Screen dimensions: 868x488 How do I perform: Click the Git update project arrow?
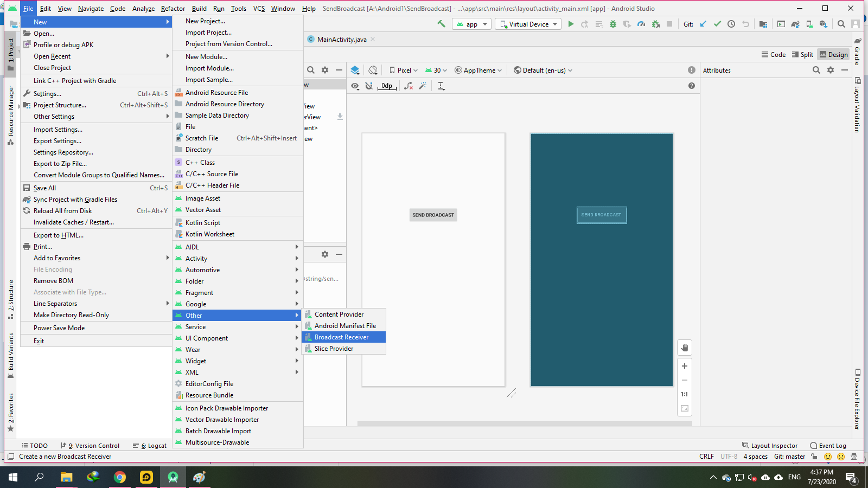703,24
